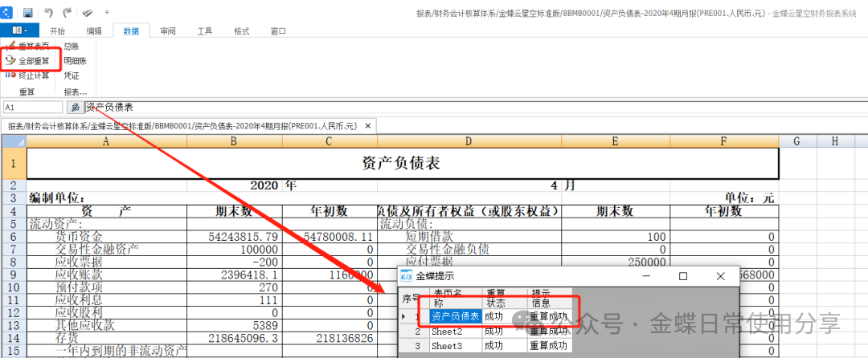Select Sheet2 row in 金蝶提示 dialog

(x=447, y=332)
